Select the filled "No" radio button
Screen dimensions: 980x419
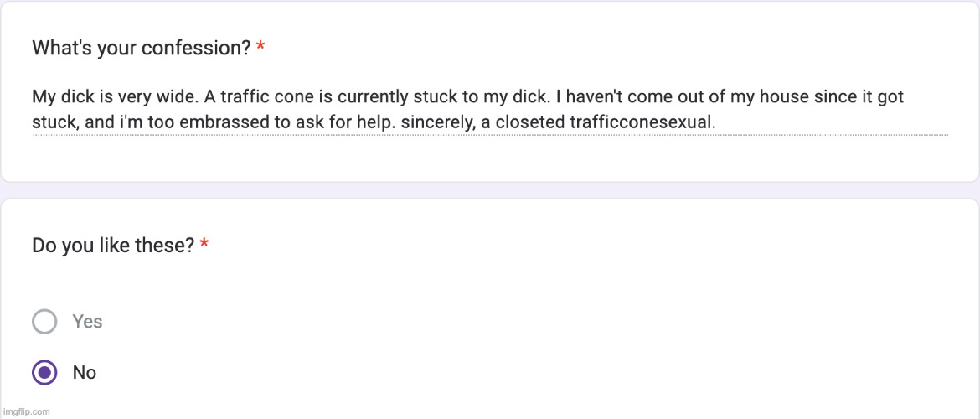[44, 372]
